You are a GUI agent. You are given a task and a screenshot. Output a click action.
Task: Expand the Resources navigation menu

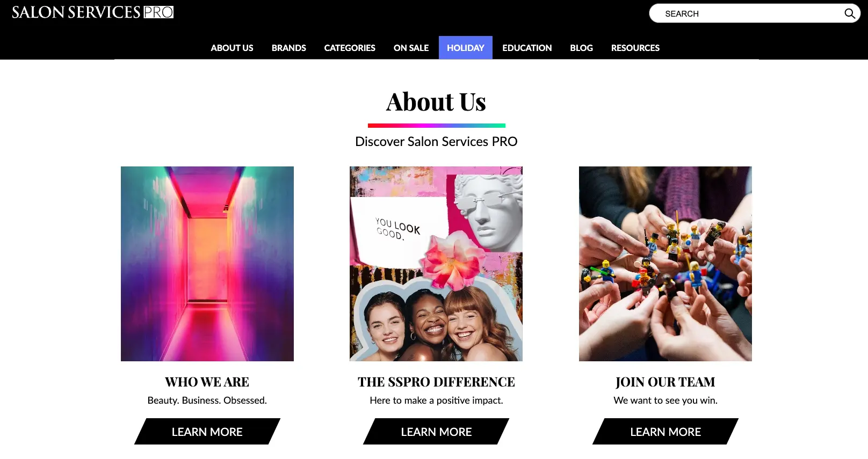(635, 48)
